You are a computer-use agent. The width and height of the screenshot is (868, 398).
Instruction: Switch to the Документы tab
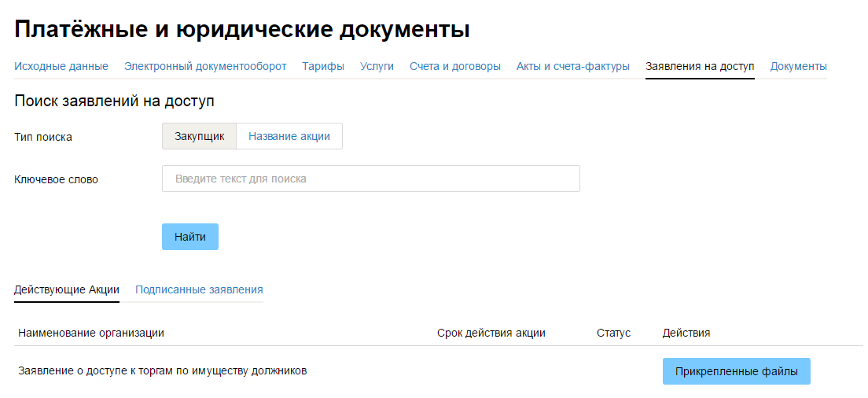point(798,67)
